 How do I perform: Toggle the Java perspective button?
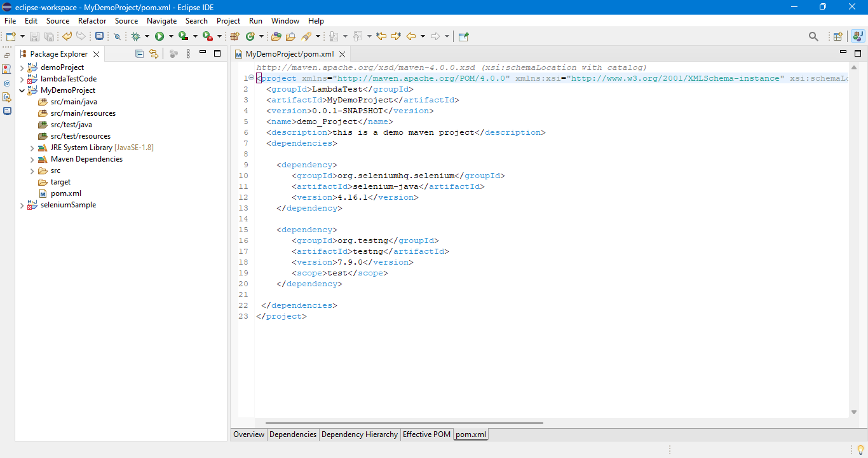point(857,36)
